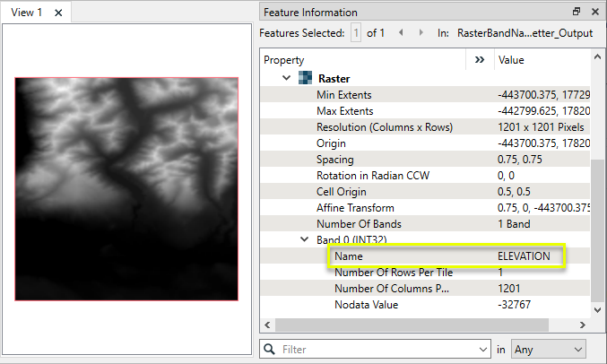Click the Filter text input field
This screenshot has width=607, height=364.
377,348
